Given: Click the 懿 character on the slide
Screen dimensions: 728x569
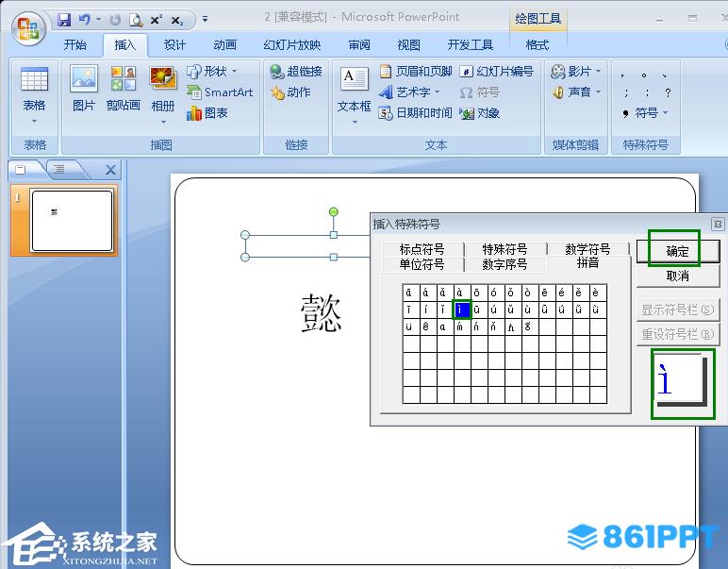Looking at the screenshot, I should tap(321, 312).
